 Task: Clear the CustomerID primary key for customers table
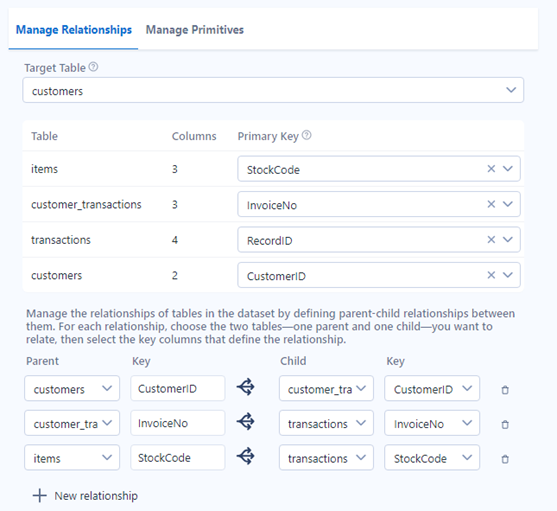click(491, 275)
